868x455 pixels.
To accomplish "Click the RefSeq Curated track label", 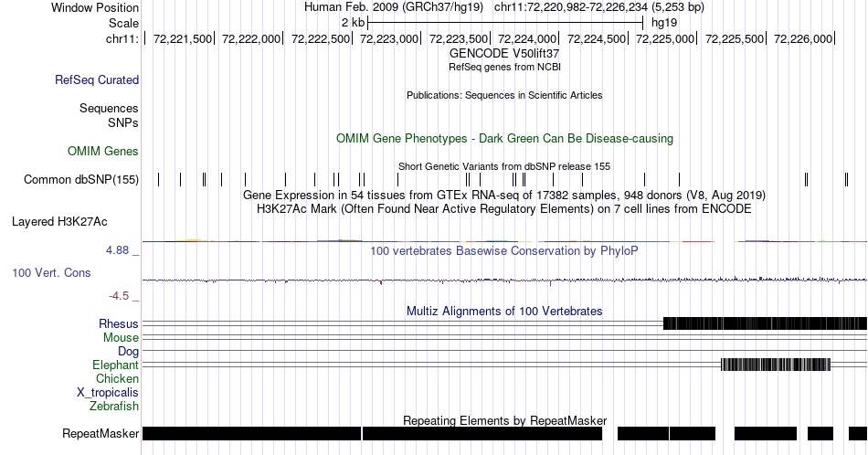I will tap(96, 79).
